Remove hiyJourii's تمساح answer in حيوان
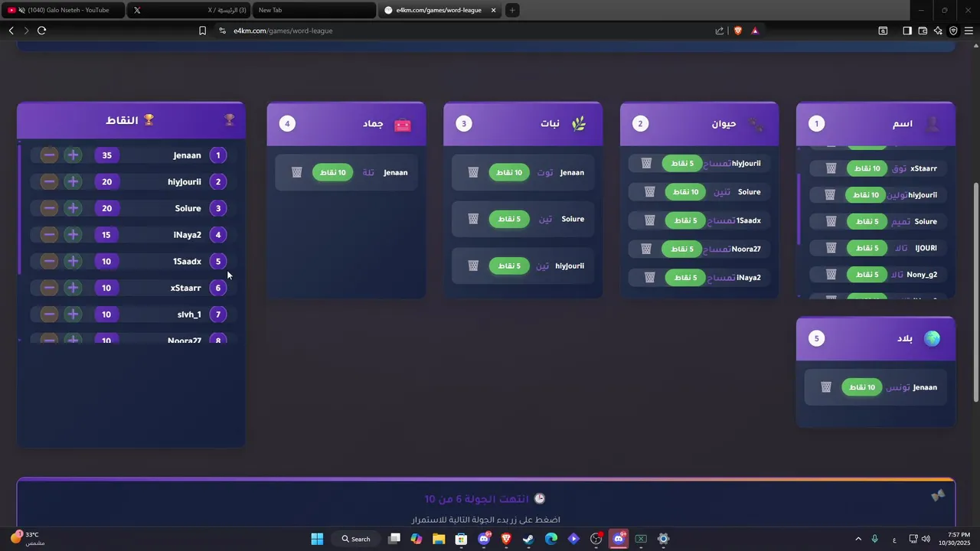 click(x=646, y=163)
